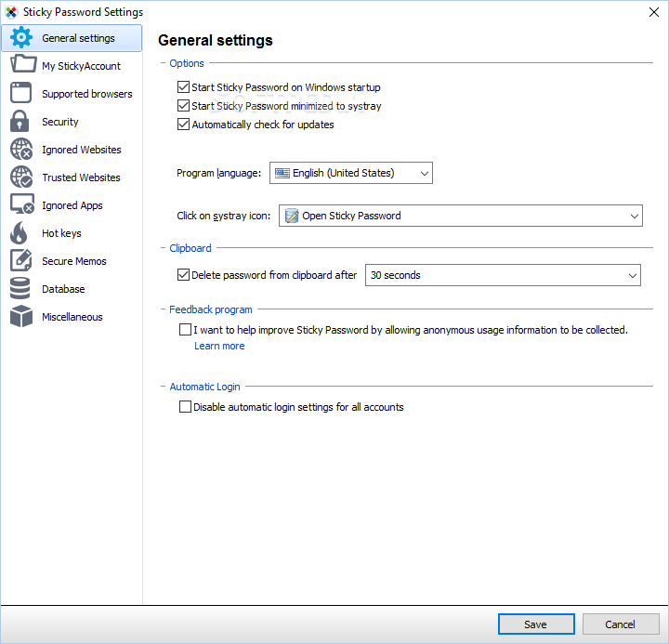
Task: Open the Ignored Apps page
Action: pyautogui.click(x=72, y=205)
